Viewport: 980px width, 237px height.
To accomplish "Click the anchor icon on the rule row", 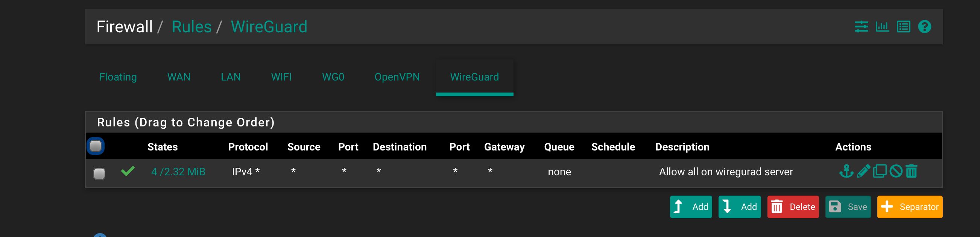I will tap(846, 171).
